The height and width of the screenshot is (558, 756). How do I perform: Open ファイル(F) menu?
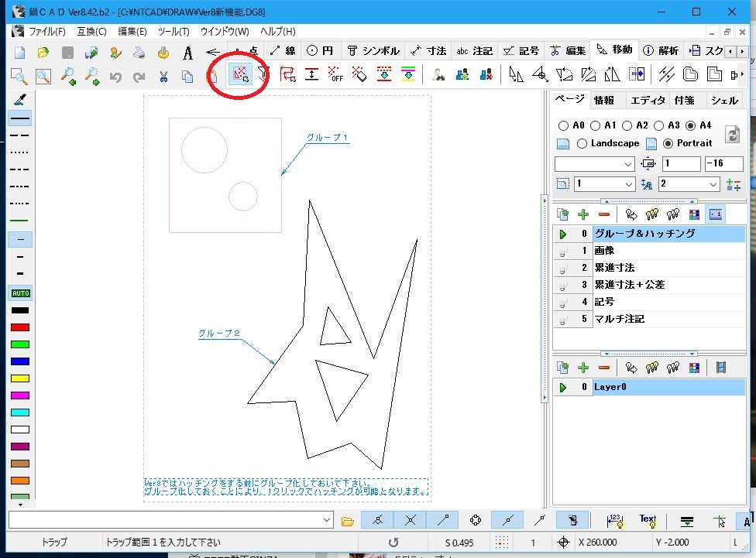(x=46, y=32)
